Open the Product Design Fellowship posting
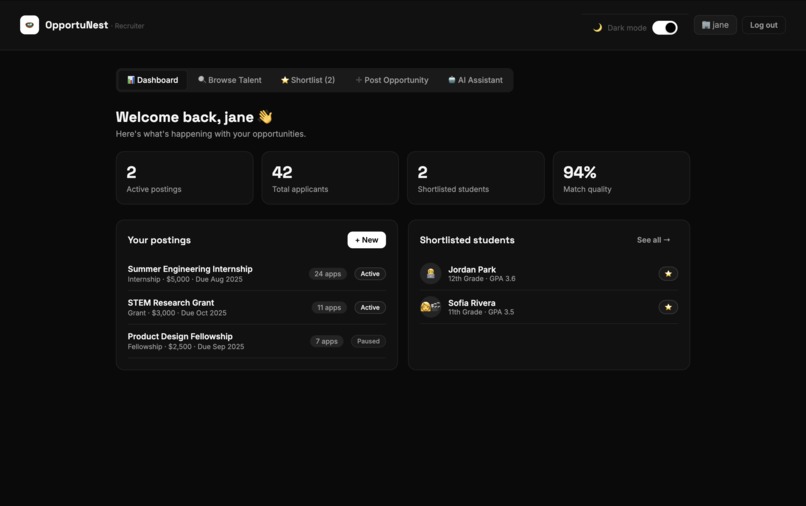 click(180, 336)
